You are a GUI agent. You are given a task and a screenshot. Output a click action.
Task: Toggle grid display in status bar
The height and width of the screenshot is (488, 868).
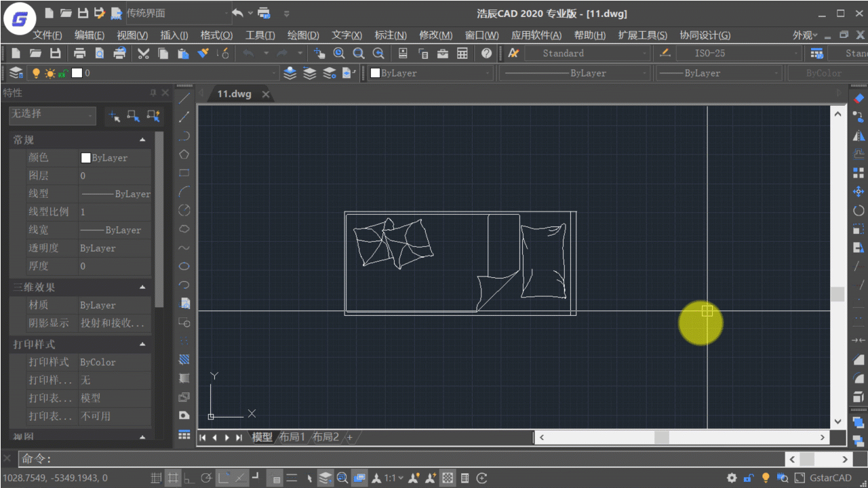(x=173, y=478)
